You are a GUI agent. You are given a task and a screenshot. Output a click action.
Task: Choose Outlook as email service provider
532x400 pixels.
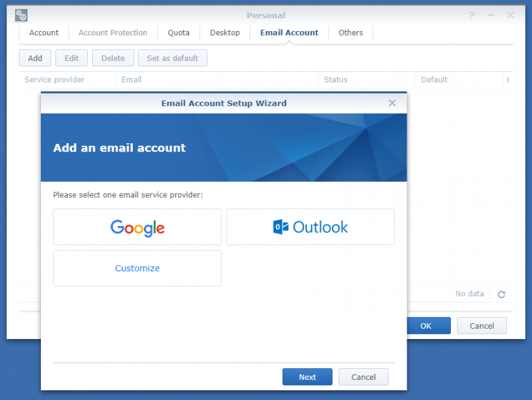[310, 227]
